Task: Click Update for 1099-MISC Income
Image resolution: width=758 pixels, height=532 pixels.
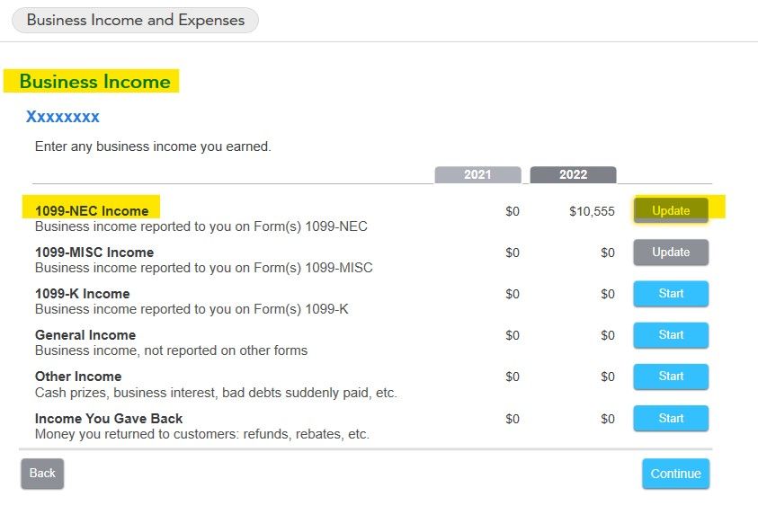Action: [671, 252]
